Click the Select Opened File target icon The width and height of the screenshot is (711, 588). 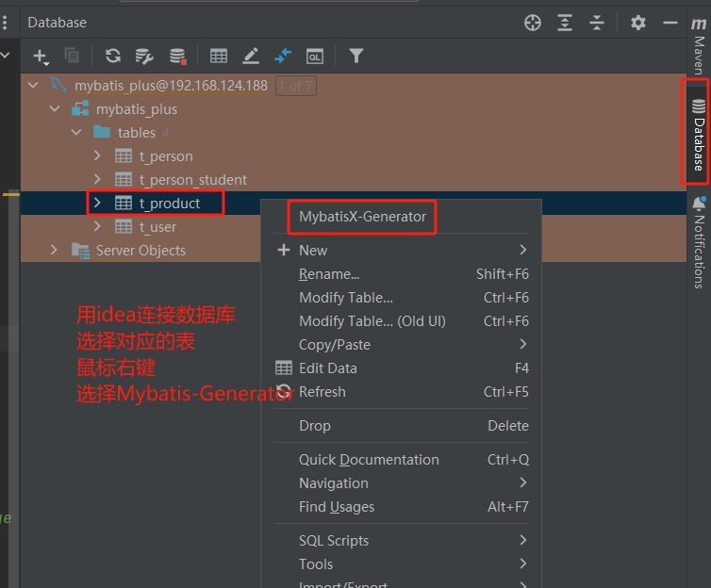pyautogui.click(x=533, y=23)
